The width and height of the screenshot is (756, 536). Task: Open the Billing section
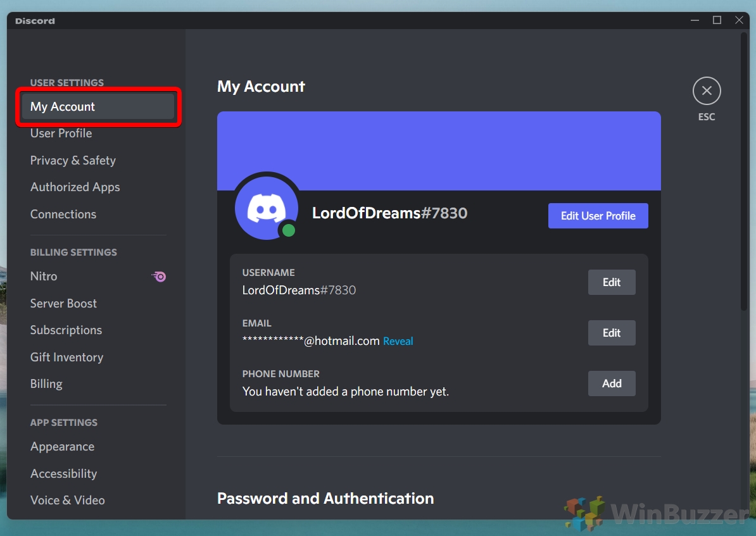[x=46, y=383]
